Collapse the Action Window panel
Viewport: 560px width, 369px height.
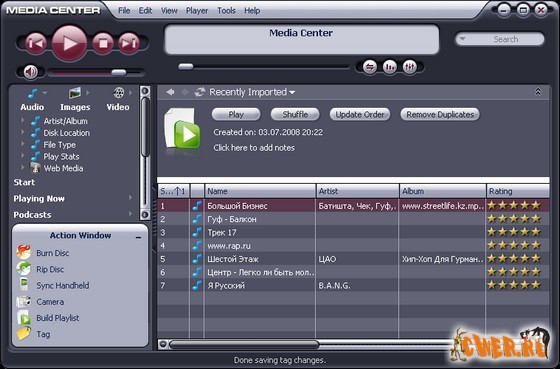coord(139,237)
